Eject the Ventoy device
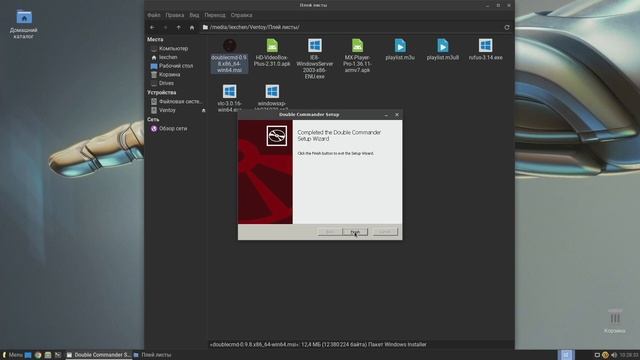 point(203,111)
